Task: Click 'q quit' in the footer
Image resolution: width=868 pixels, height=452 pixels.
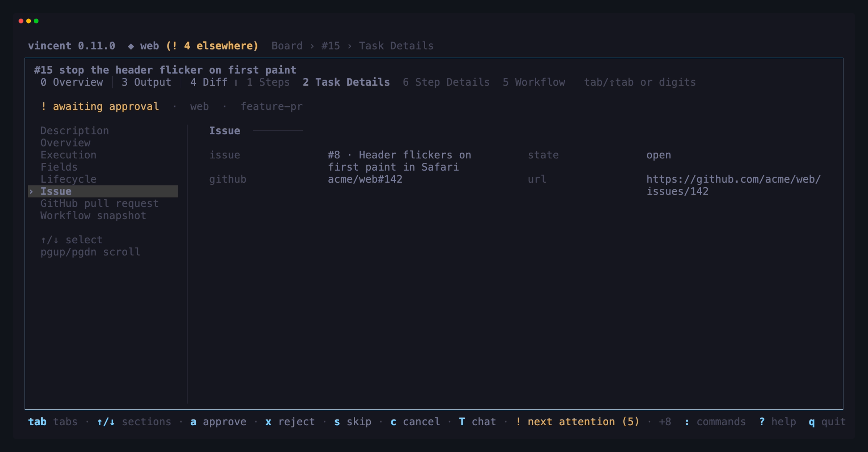Action: coord(827,422)
